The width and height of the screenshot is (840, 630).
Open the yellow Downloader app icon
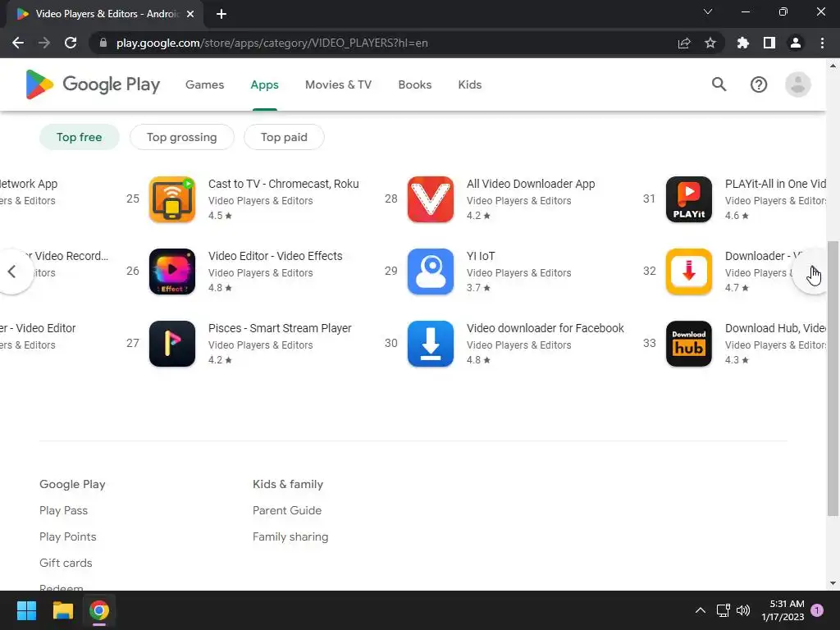click(689, 272)
